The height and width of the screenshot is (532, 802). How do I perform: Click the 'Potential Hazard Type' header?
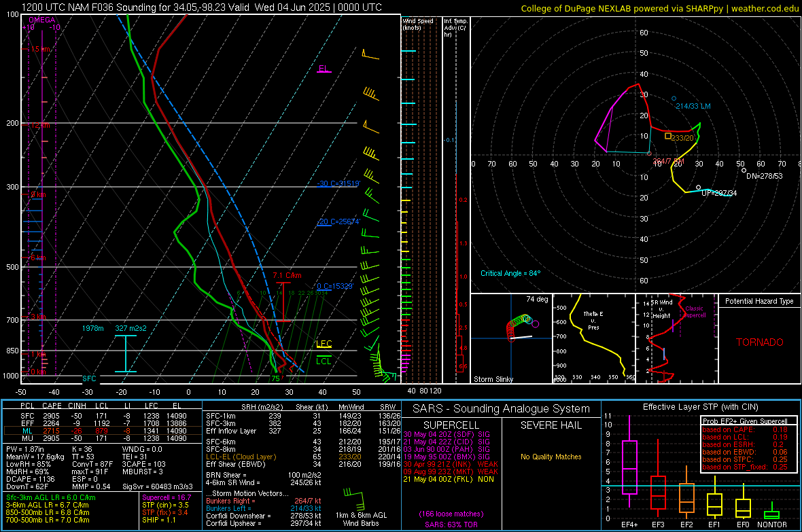point(759,301)
